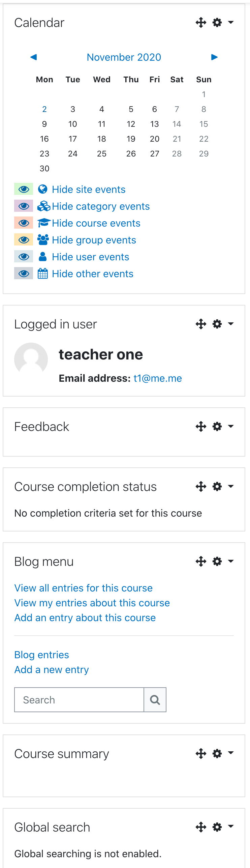The height and width of the screenshot is (868, 250).
Task: Open the November 2020 month link
Action: click(x=124, y=57)
